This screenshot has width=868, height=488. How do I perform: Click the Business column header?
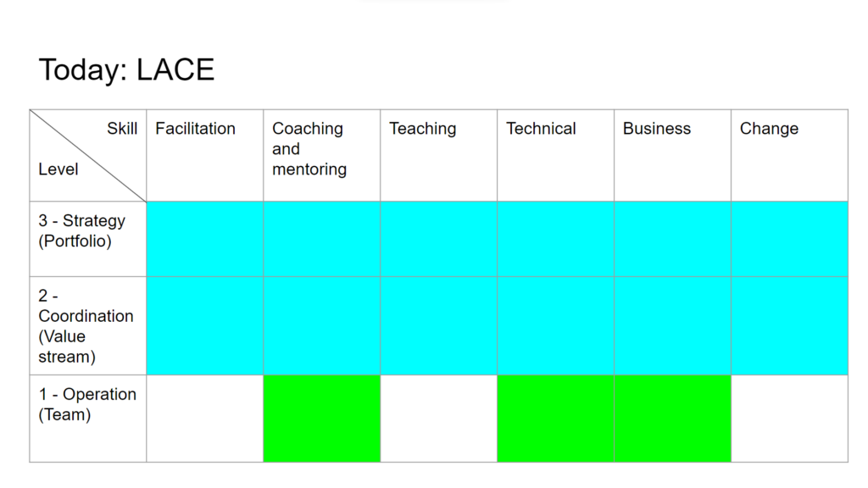(672, 156)
